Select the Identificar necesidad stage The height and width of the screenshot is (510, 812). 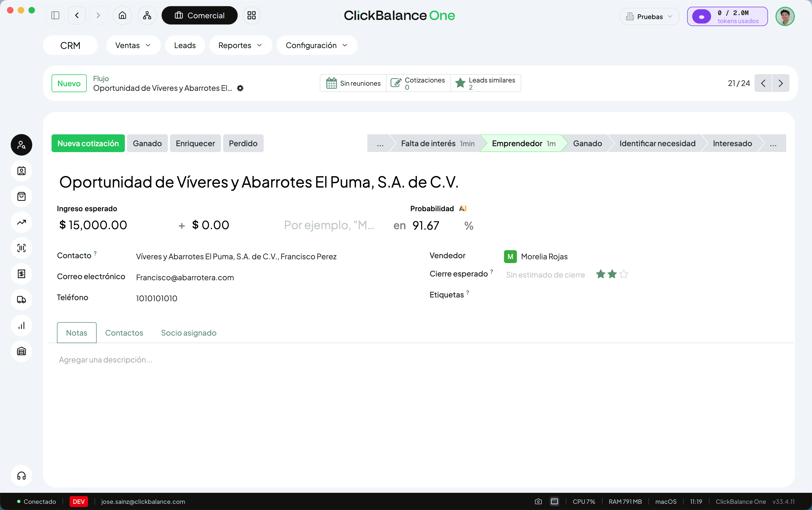click(657, 144)
